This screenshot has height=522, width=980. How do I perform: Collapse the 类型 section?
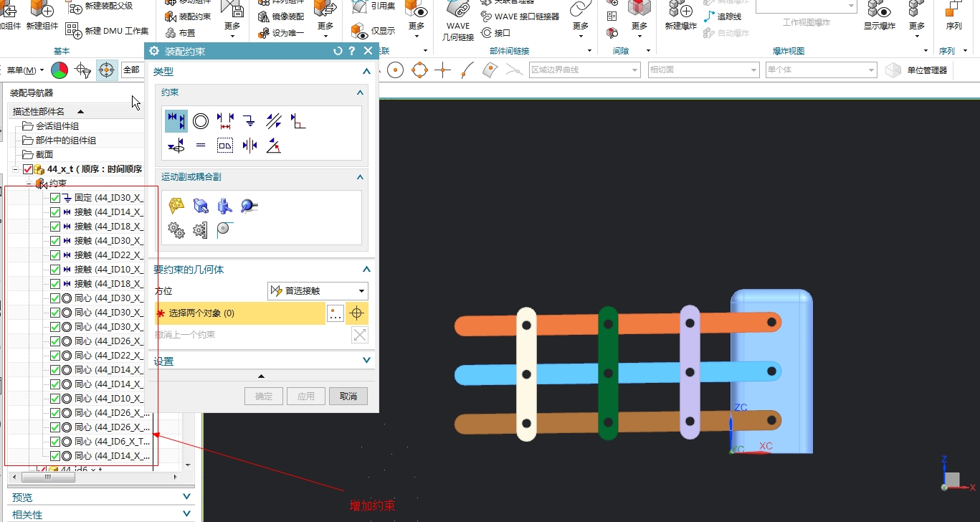pos(366,72)
